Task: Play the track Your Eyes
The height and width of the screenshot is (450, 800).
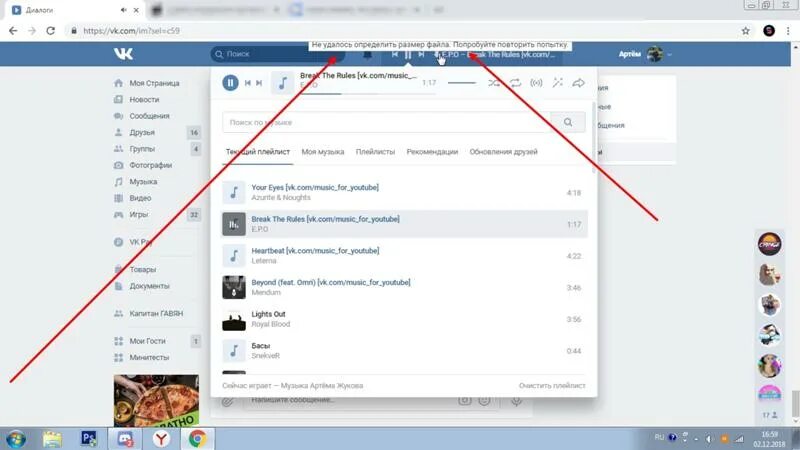Action: [405, 192]
